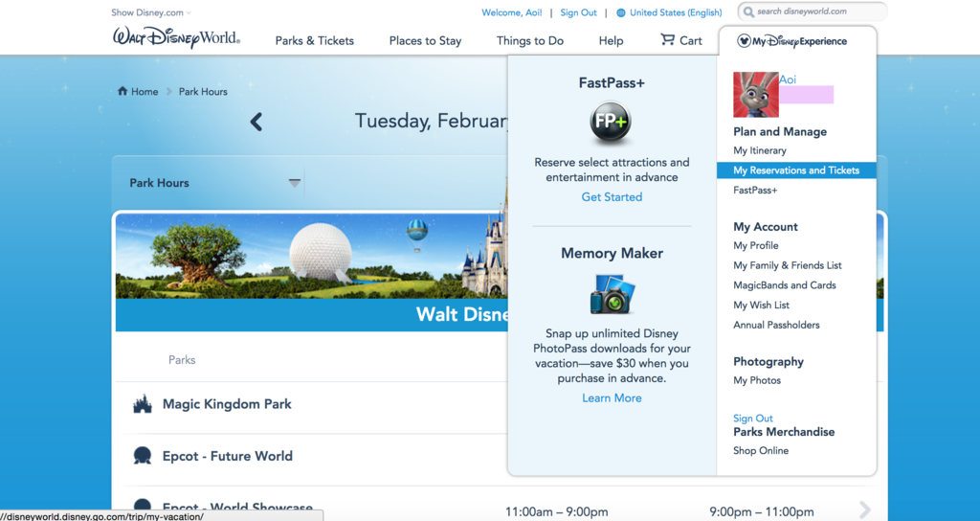Open the Places to Stay menu
Image resolution: width=980 pixels, height=521 pixels.
point(425,40)
